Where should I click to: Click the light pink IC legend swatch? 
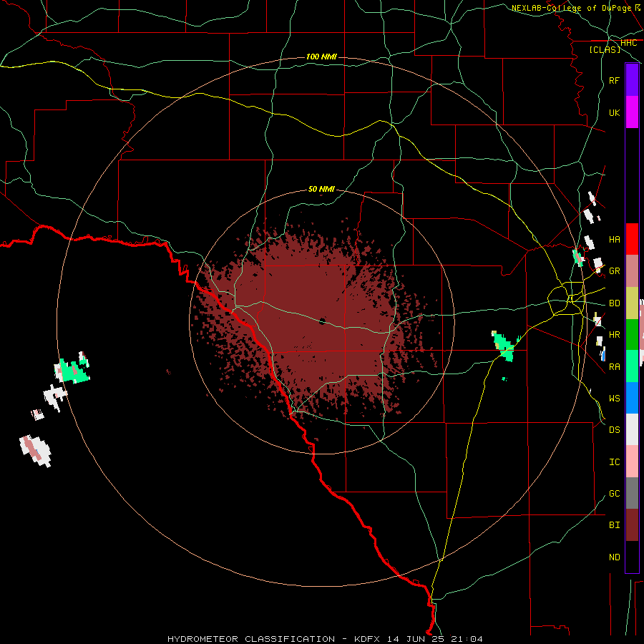click(x=632, y=462)
